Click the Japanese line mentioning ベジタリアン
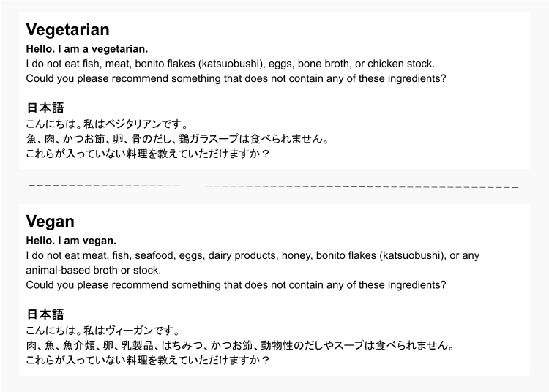The width and height of the screenshot is (549, 392). pyautogui.click(x=107, y=124)
